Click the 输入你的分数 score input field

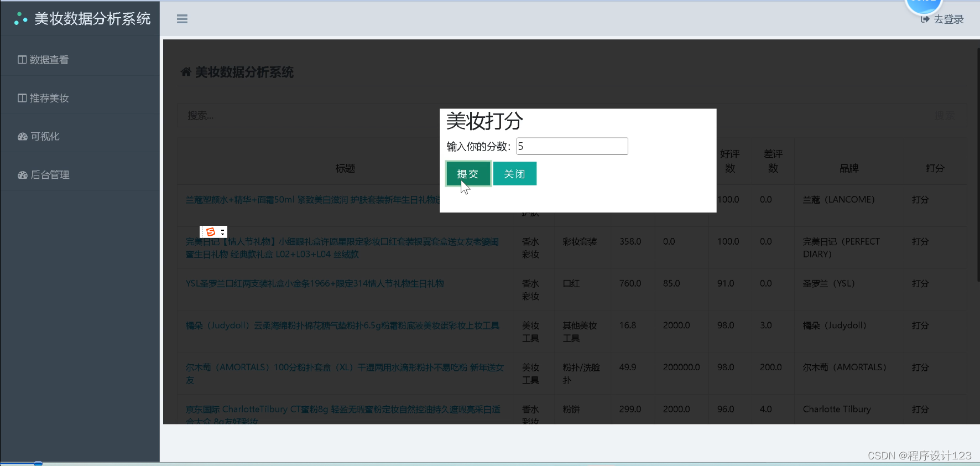point(572,146)
